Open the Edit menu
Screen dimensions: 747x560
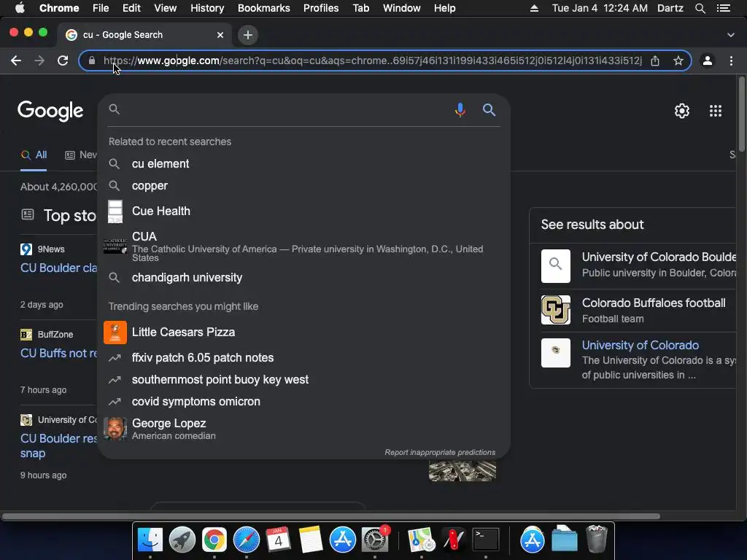pos(131,8)
